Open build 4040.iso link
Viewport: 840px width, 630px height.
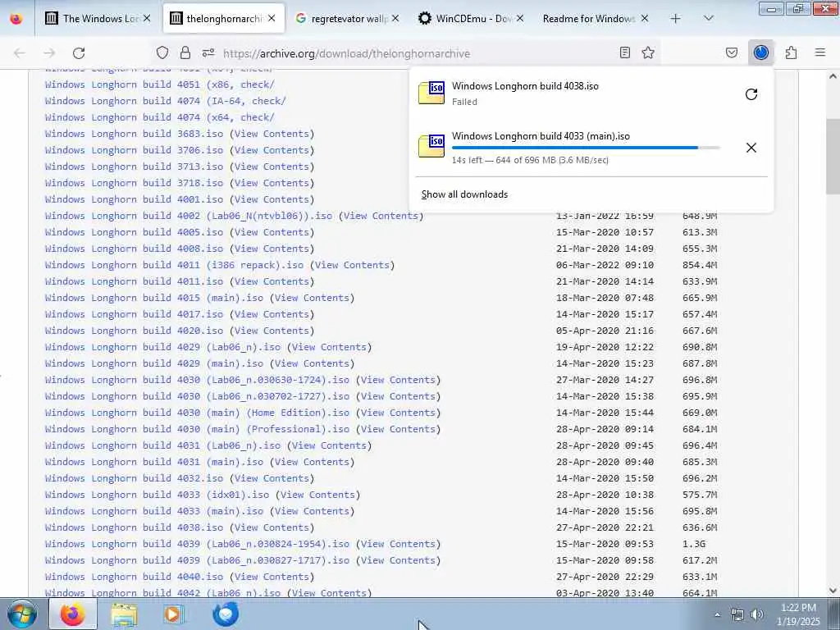point(134,577)
